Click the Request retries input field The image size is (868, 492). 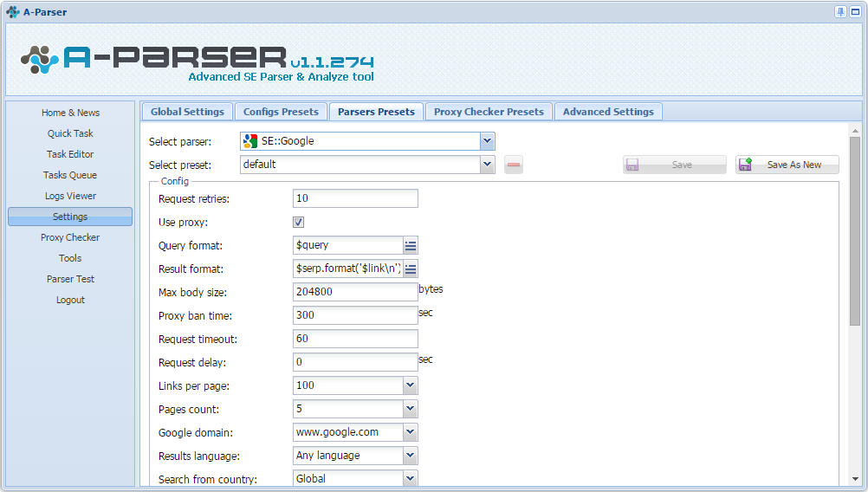pyautogui.click(x=355, y=198)
